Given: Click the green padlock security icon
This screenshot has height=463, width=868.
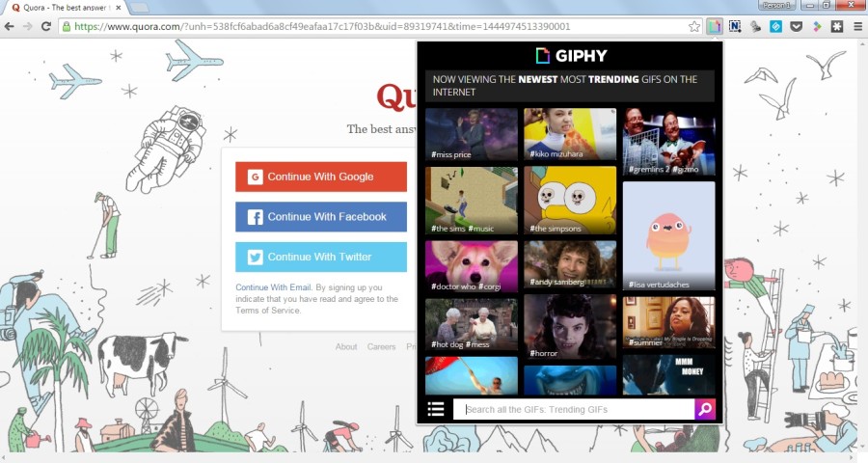Looking at the screenshot, I should click(x=67, y=27).
